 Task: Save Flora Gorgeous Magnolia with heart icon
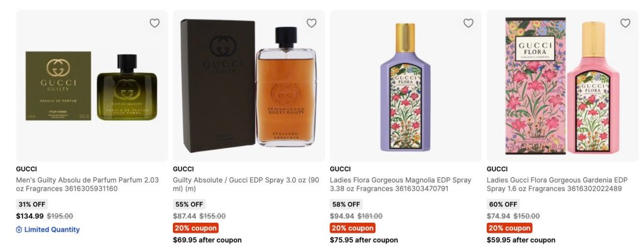pos(468,23)
